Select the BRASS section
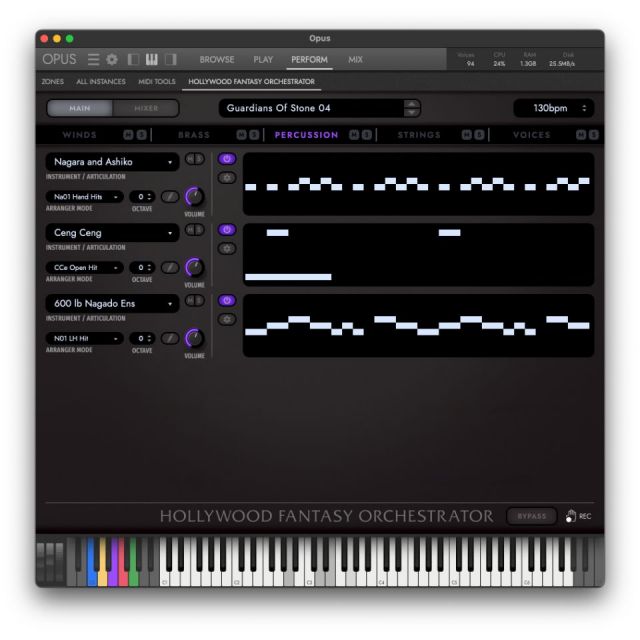 coord(194,135)
